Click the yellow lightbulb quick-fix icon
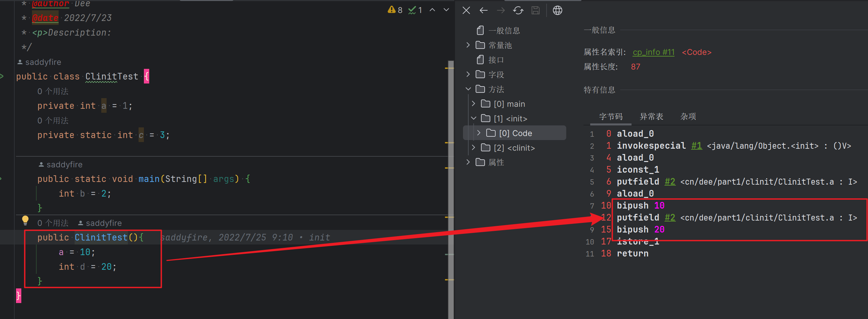 pyautogui.click(x=25, y=220)
